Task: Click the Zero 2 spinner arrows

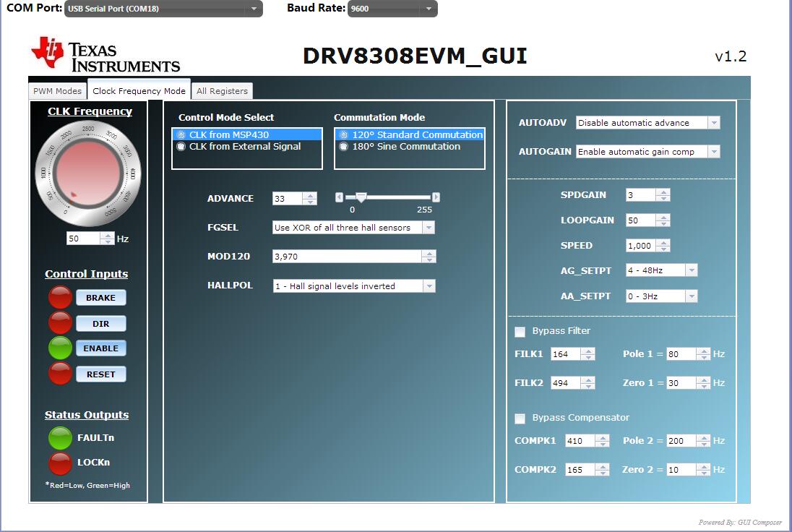Action: coord(703,470)
